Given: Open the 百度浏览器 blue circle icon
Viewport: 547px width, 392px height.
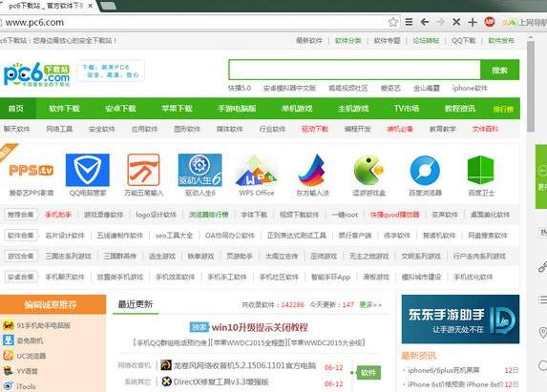Looking at the screenshot, I should (425, 170).
